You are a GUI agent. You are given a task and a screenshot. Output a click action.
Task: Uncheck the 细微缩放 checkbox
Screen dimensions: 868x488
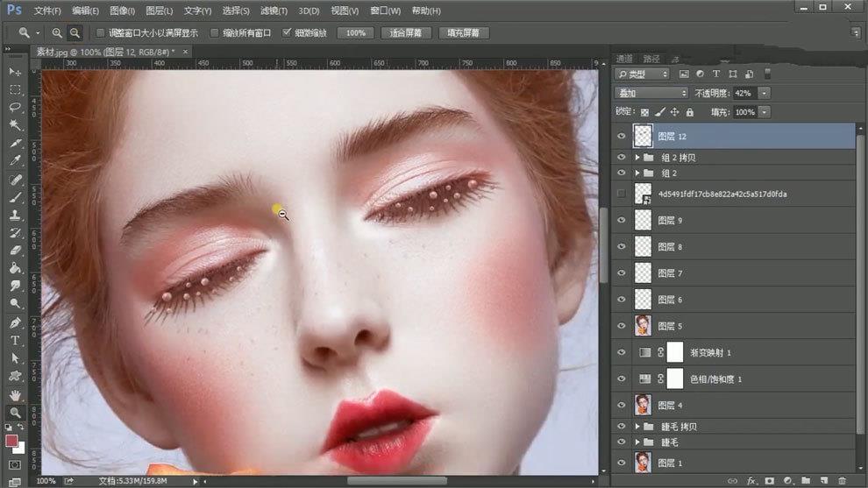[287, 32]
